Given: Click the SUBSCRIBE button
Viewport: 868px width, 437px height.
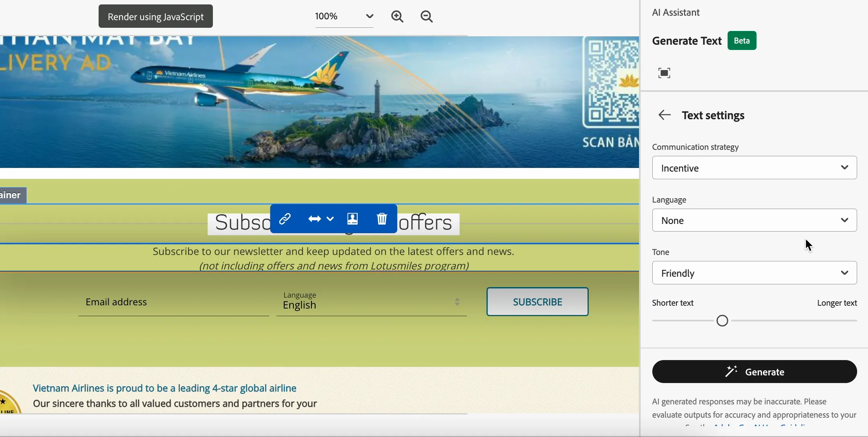Looking at the screenshot, I should [x=537, y=302].
